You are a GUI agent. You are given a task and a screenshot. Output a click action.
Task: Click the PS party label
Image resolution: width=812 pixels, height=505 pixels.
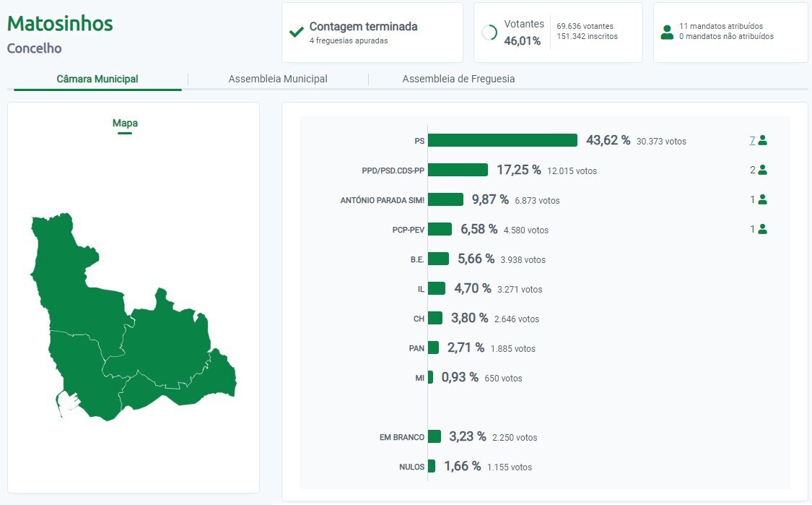(419, 141)
